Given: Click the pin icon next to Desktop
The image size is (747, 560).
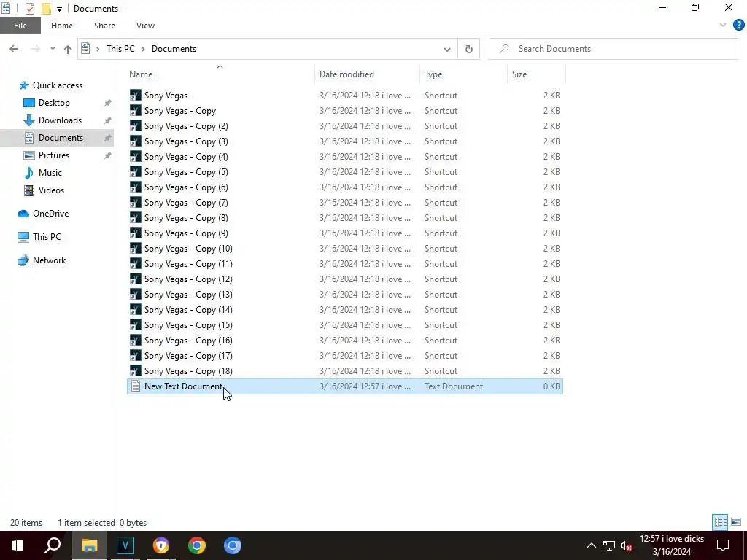Looking at the screenshot, I should pyautogui.click(x=108, y=103).
